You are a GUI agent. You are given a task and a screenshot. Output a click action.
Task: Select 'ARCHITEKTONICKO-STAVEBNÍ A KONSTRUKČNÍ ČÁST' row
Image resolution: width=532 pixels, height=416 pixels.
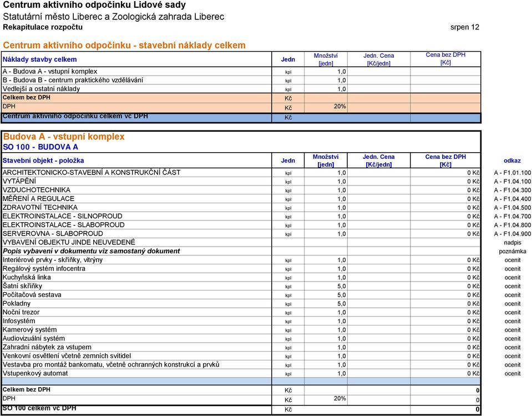tap(241, 173)
